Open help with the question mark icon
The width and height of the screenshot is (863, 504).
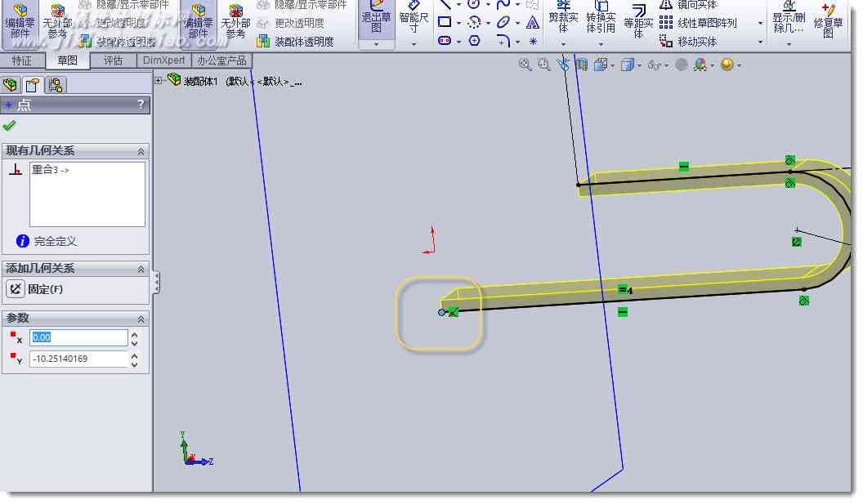pyautogui.click(x=141, y=104)
